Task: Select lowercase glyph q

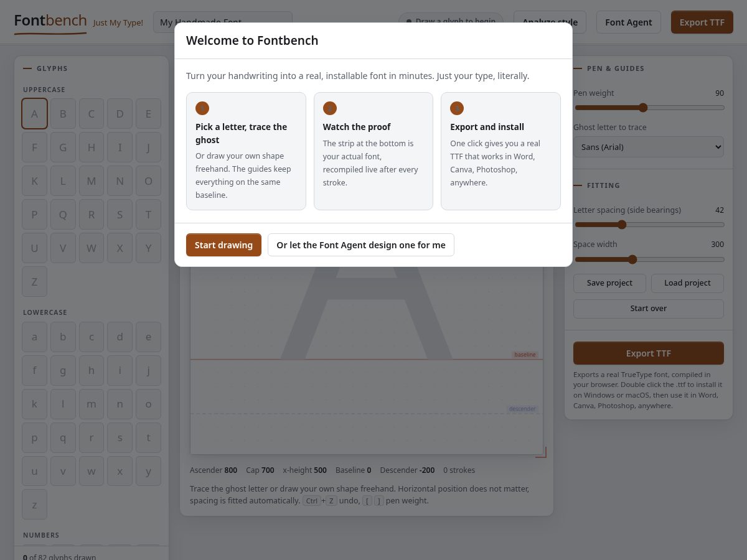Action: click(63, 438)
